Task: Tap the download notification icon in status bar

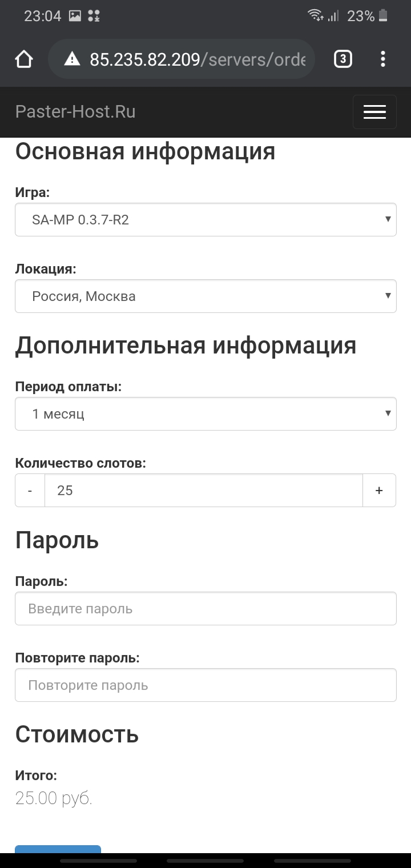Action: pos(94,16)
